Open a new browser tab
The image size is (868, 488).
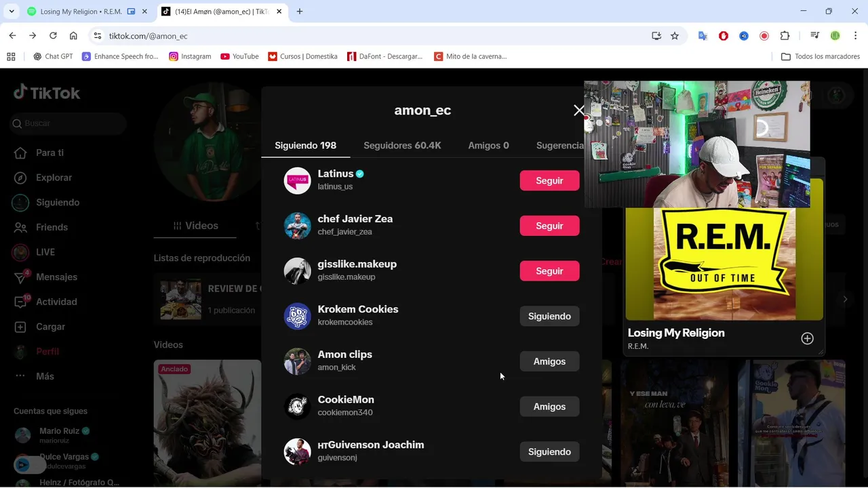(300, 12)
